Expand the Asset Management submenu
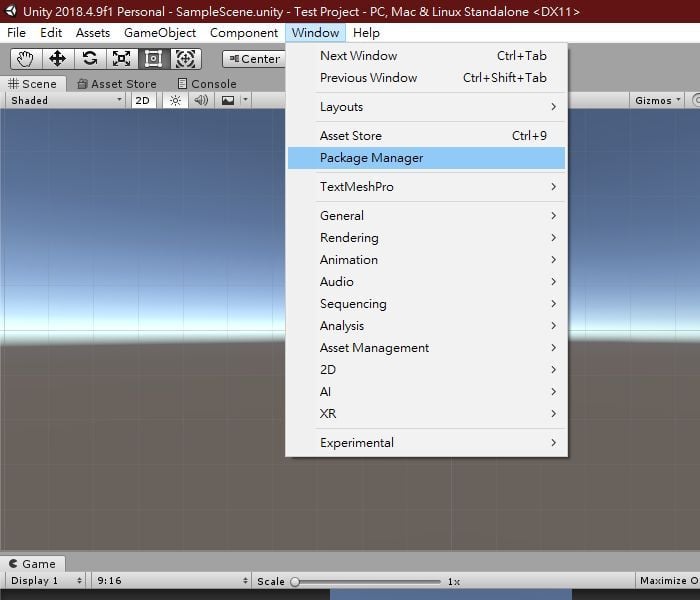 (x=426, y=347)
